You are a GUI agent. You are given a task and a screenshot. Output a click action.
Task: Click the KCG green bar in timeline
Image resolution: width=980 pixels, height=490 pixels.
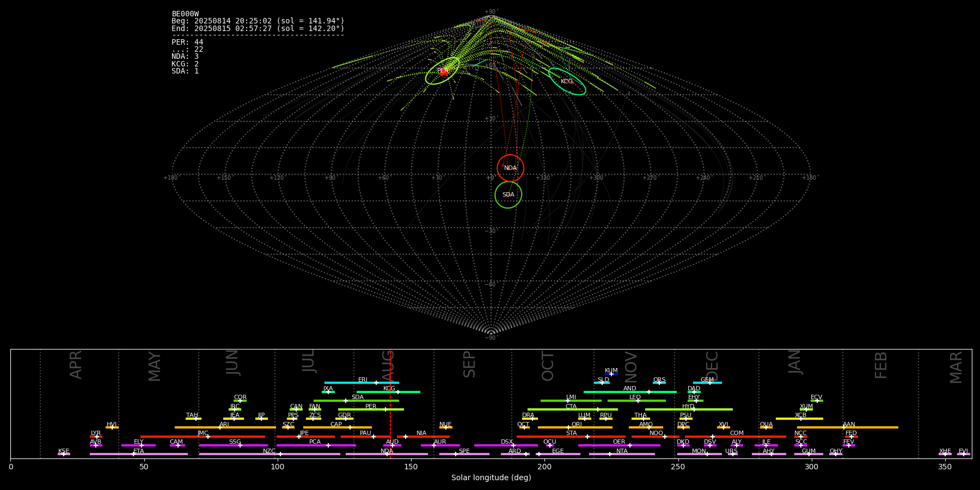click(x=388, y=391)
